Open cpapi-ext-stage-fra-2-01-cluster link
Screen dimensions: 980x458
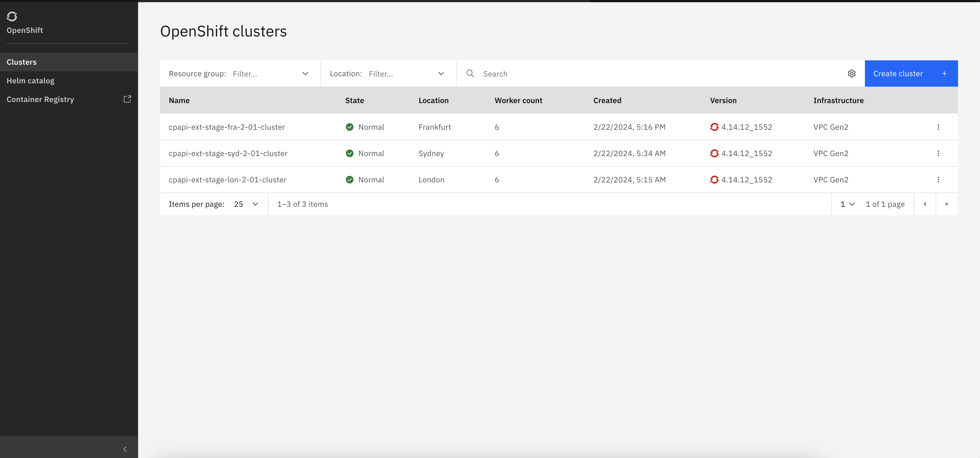pyautogui.click(x=226, y=127)
